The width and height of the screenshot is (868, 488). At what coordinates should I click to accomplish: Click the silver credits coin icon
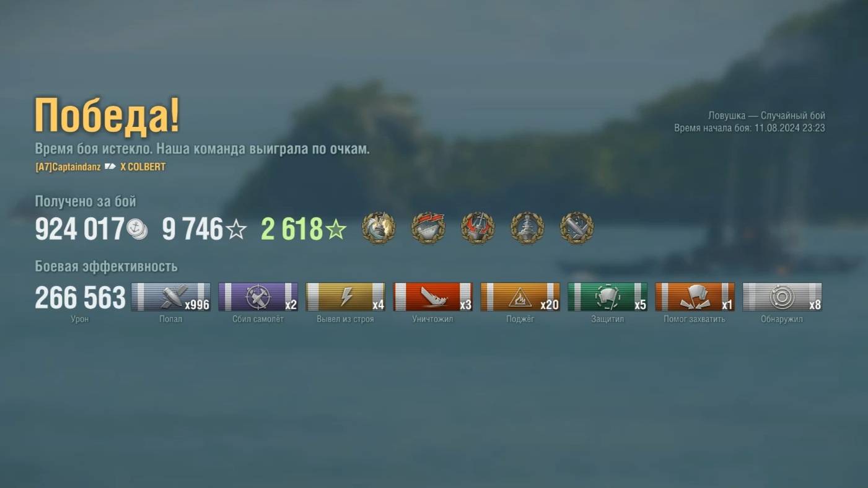138,230
